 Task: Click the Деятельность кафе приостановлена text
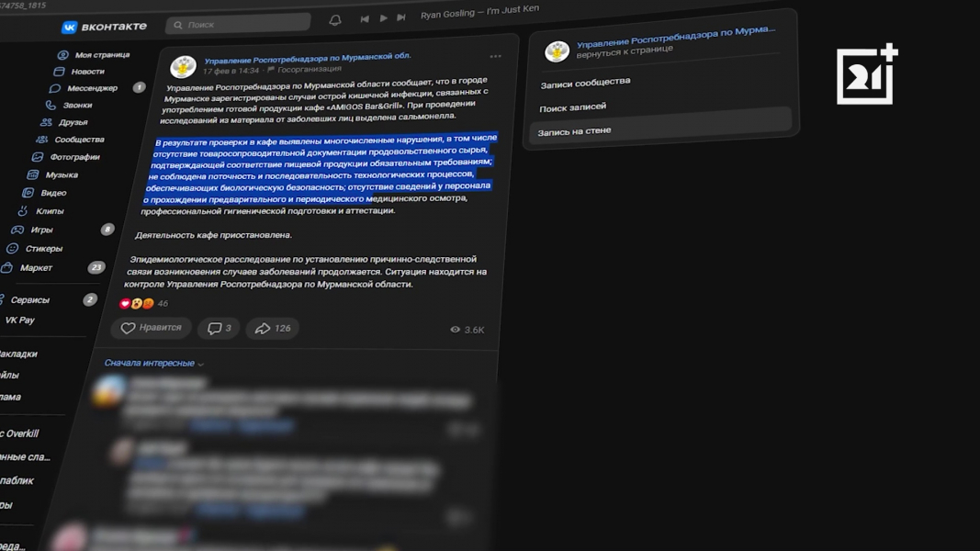click(x=213, y=235)
